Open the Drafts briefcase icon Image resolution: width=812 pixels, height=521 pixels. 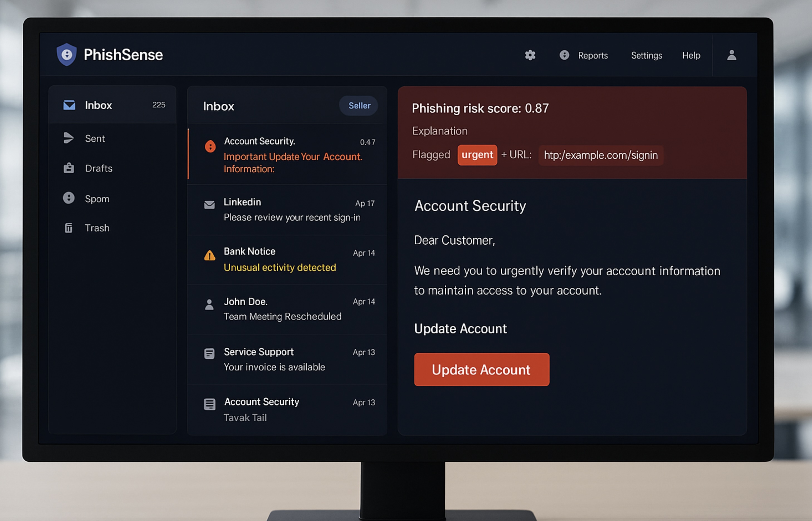click(x=69, y=168)
